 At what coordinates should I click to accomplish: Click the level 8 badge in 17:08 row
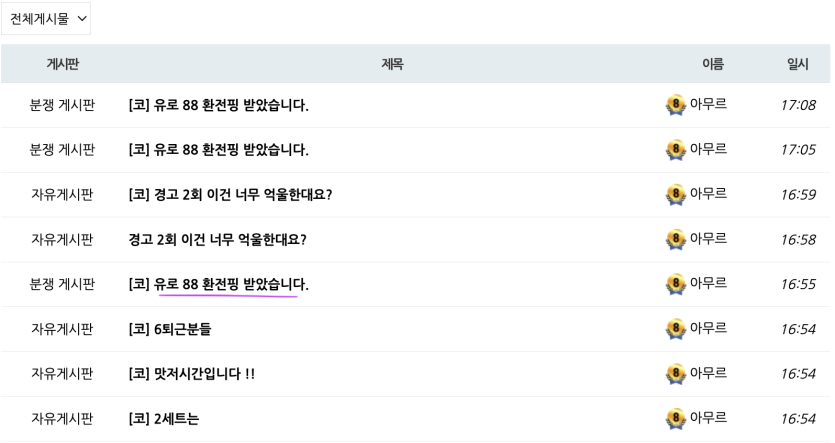pyautogui.click(x=675, y=105)
